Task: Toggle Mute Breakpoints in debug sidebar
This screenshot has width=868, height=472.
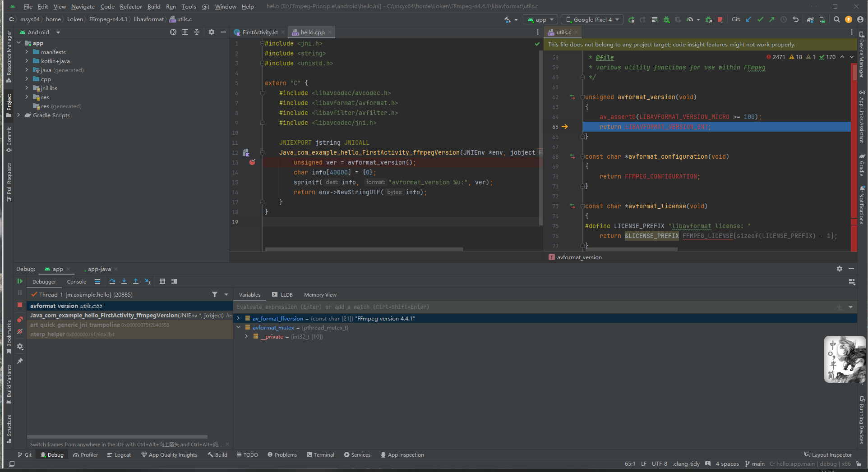Action: pos(20,332)
